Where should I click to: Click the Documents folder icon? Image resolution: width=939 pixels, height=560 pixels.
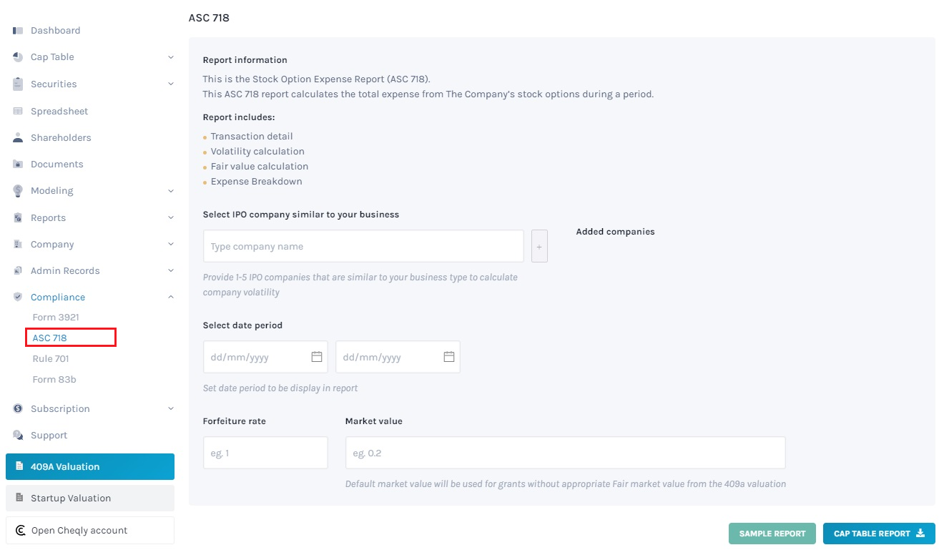[x=18, y=164]
